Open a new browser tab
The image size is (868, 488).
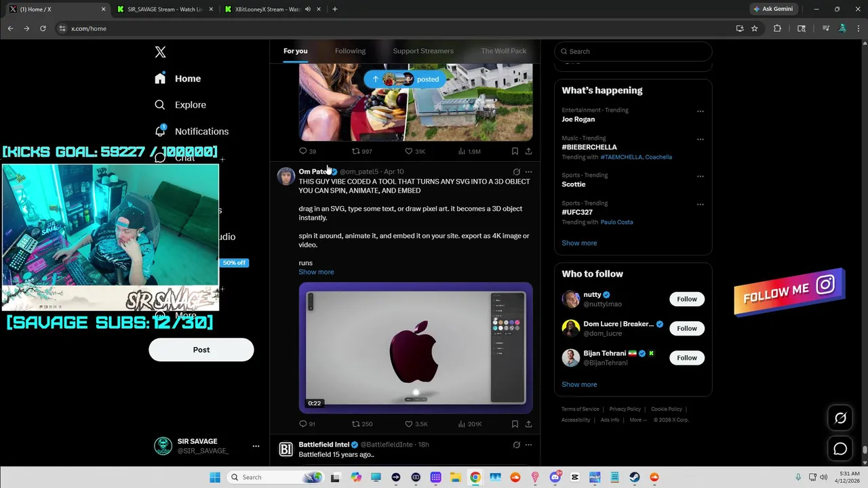[334, 9]
